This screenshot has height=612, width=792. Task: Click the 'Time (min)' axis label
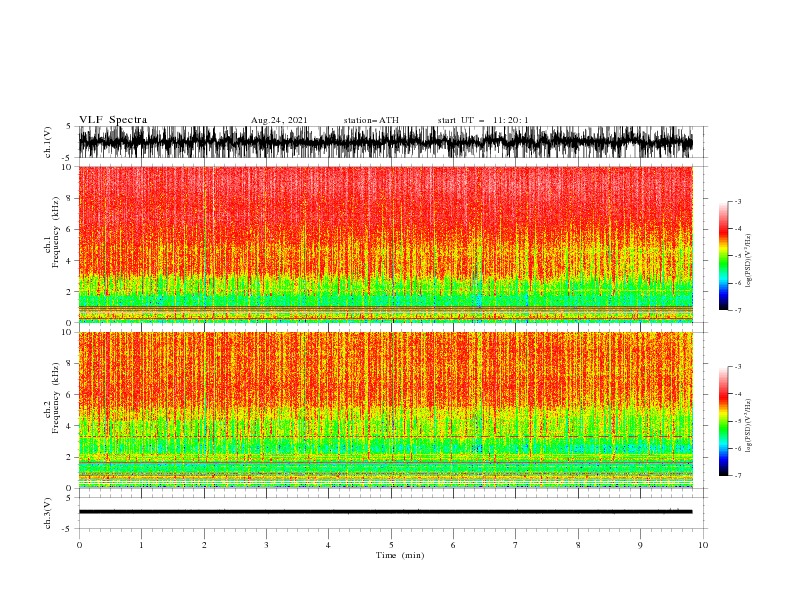(x=400, y=555)
